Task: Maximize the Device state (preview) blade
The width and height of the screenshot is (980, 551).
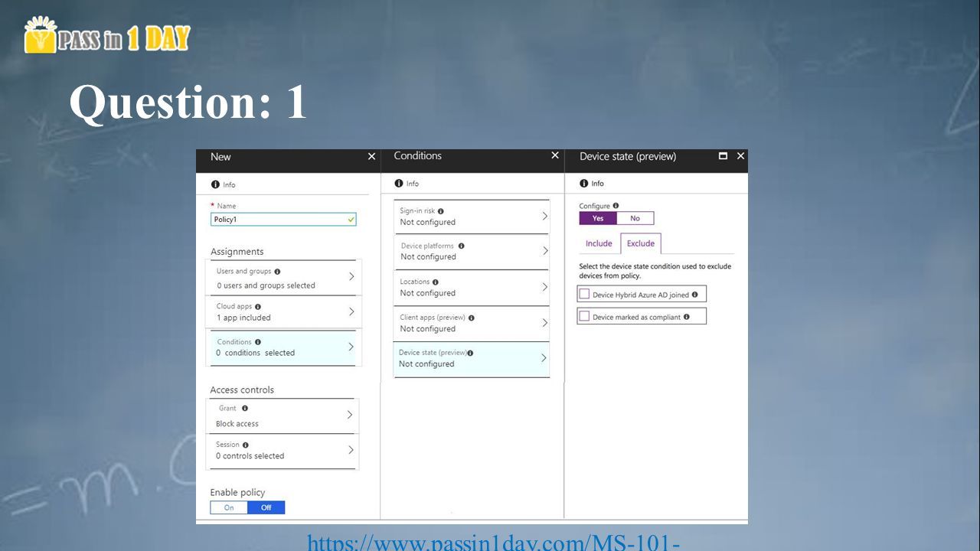Action: tap(723, 155)
